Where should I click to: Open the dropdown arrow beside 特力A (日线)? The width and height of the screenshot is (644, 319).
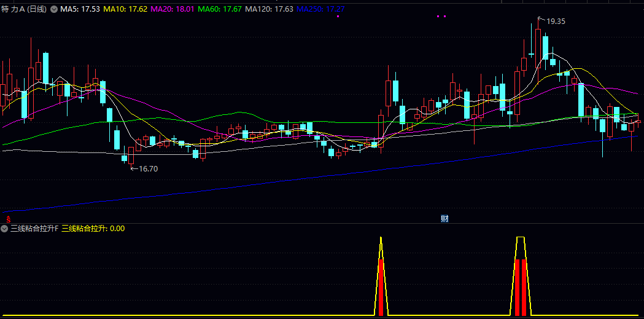tap(54, 9)
